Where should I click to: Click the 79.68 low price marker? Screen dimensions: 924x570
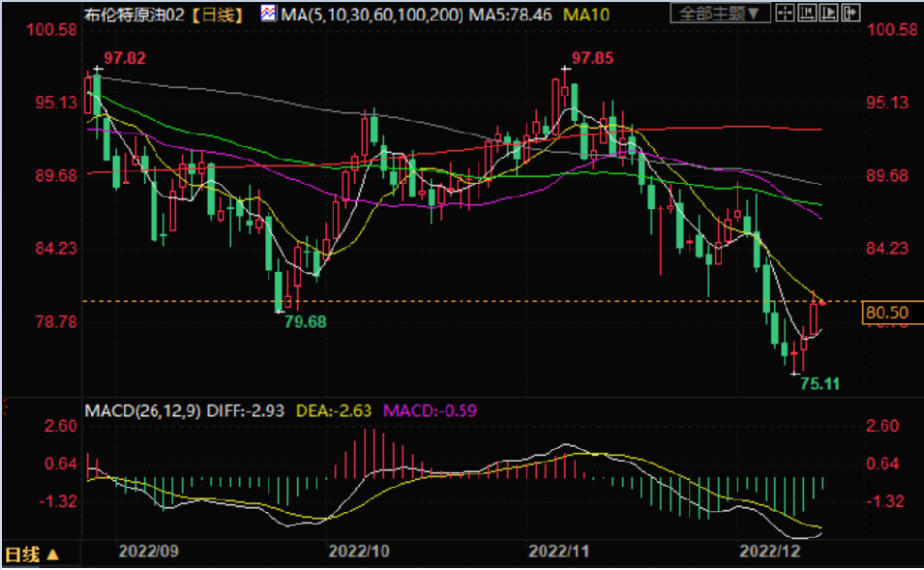click(x=305, y=321)
